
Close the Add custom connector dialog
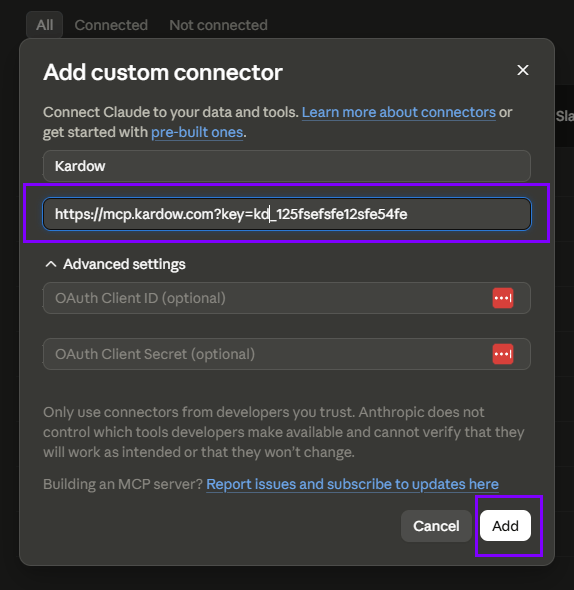tap(522, 70)
